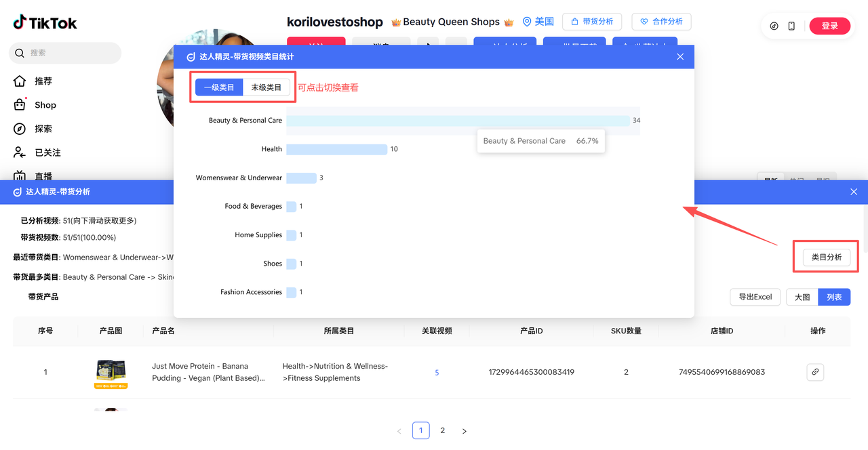Screen dimensions: 868x450
Task: Click the Beauty & Personal Care bar
Action: [458, 121]
